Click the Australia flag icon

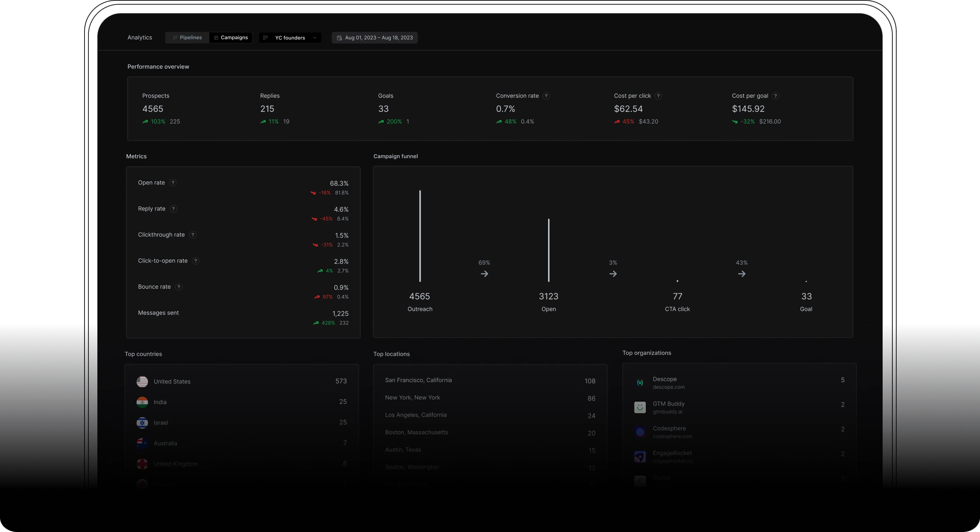coord(142,443)
